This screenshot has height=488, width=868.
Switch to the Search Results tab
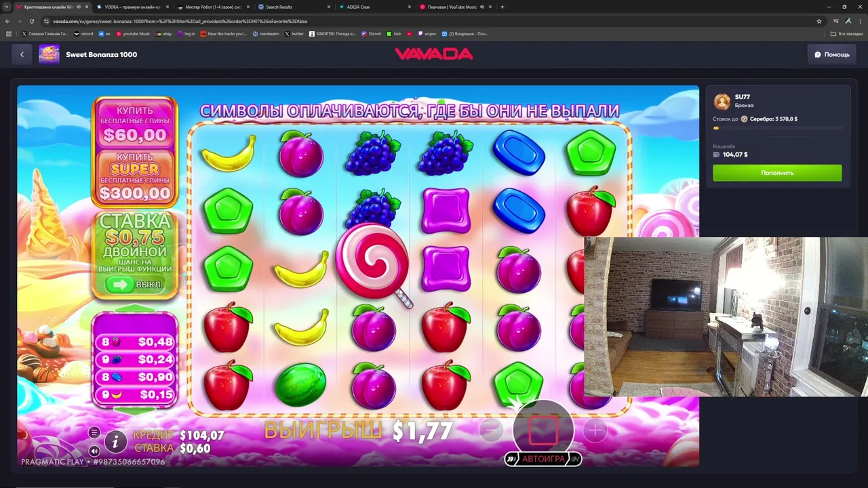[x=295, y=7]
